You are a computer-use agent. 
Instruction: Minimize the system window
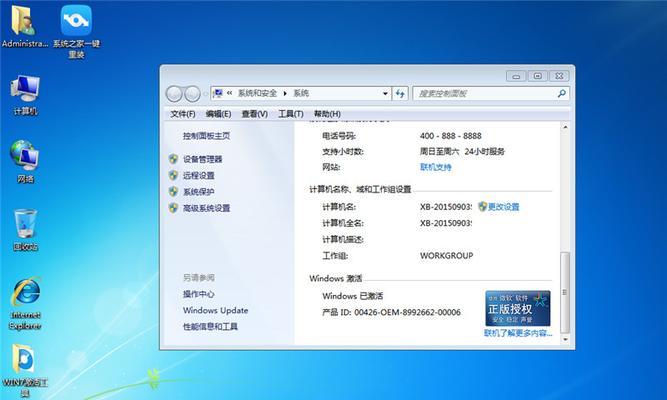tap(516, 76)
